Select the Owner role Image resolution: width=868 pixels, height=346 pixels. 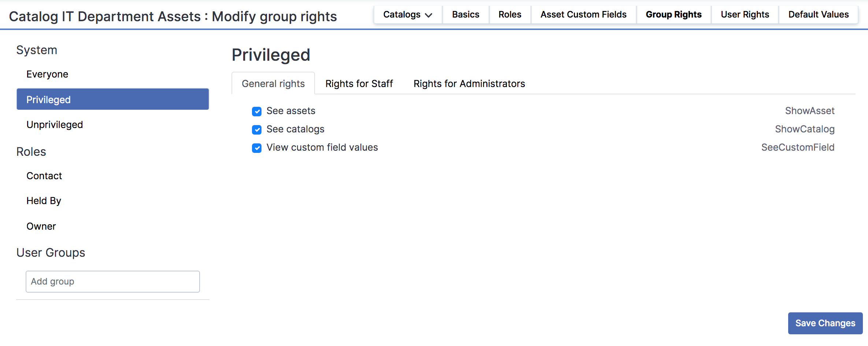click(x=41, y=226)
